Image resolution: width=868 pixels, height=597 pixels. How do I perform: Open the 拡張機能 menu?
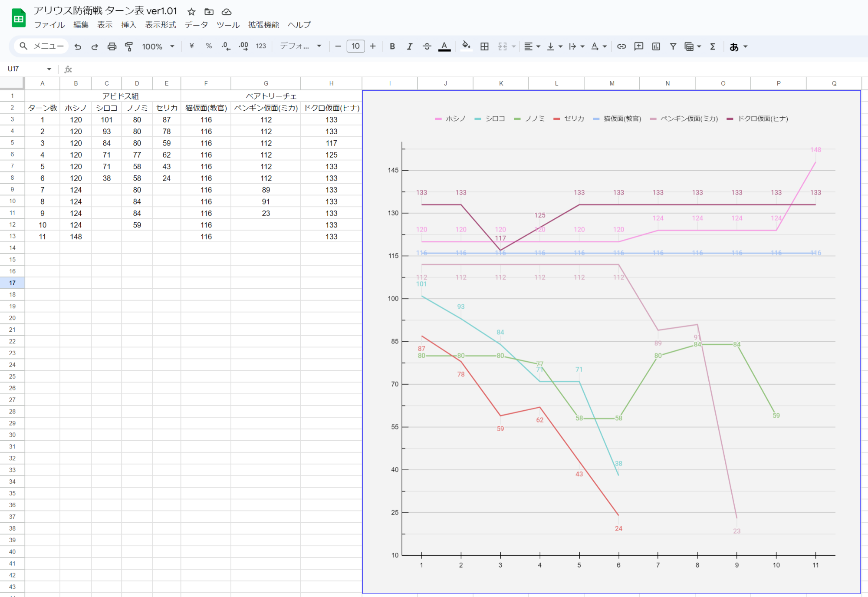[x=263, y=25]
